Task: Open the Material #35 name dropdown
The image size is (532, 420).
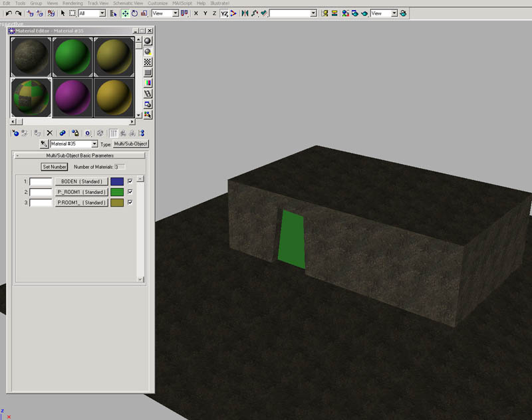Action: pos(94,144)
